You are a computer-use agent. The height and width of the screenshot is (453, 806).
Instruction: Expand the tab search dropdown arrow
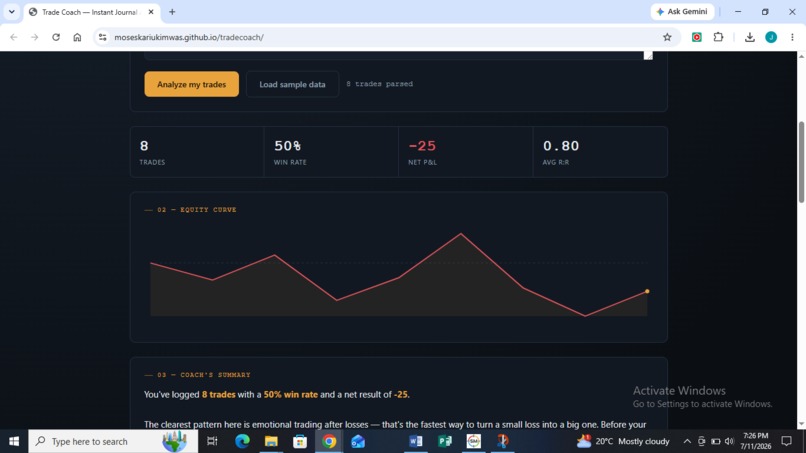click(x=11, y=12)
